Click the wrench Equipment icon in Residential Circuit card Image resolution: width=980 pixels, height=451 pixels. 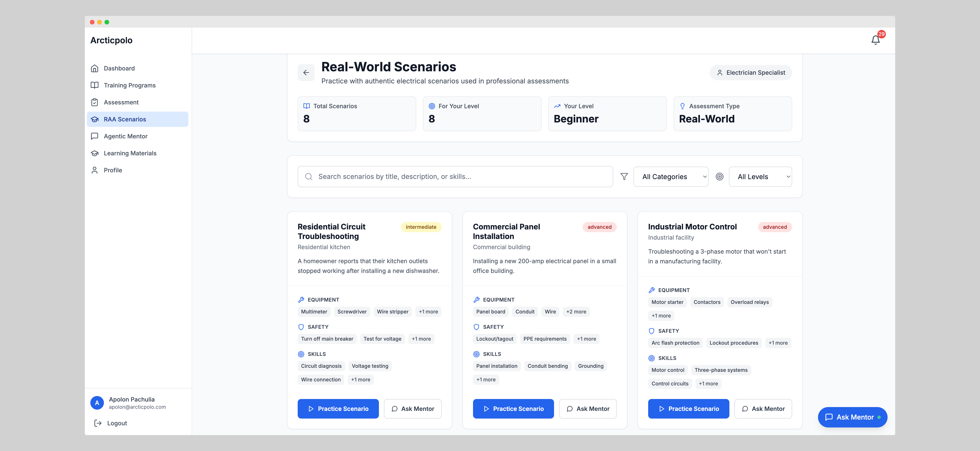(301, 300)
